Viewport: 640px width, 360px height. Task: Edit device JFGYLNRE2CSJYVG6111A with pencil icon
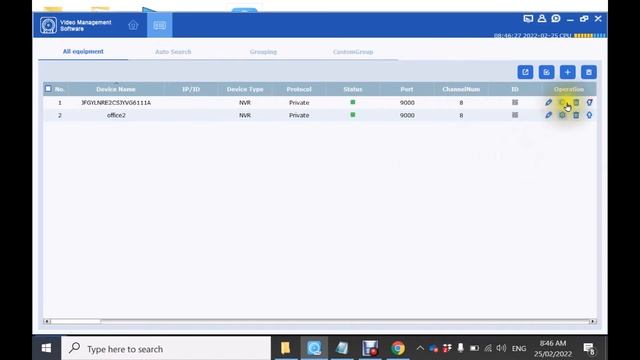coord(549,102)
